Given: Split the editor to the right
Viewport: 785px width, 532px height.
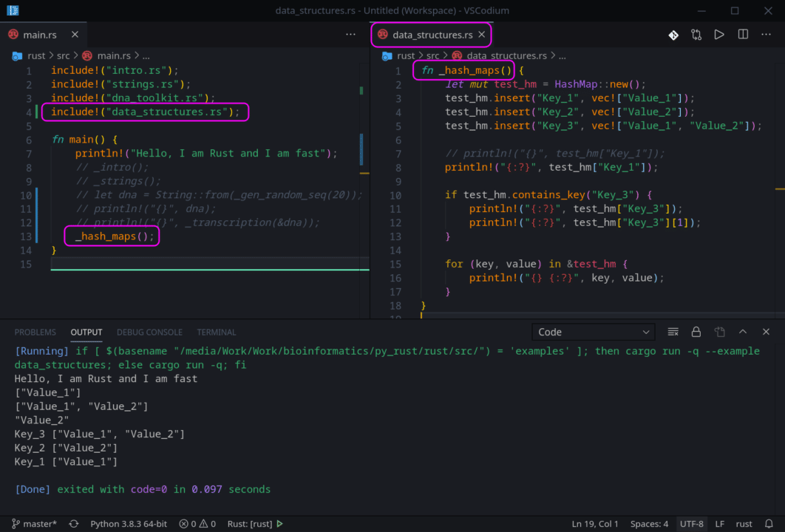Looking at the screenshot, I should click(743, 35).
